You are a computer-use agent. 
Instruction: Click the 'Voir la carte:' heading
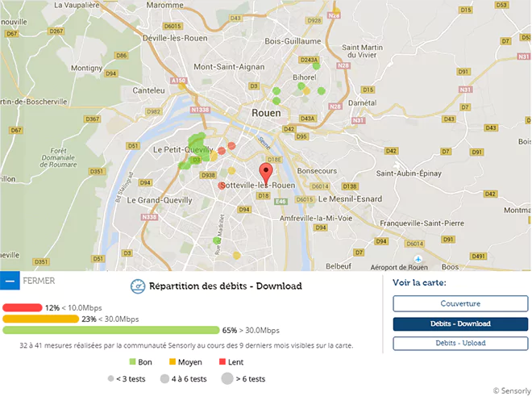(419, 282)
